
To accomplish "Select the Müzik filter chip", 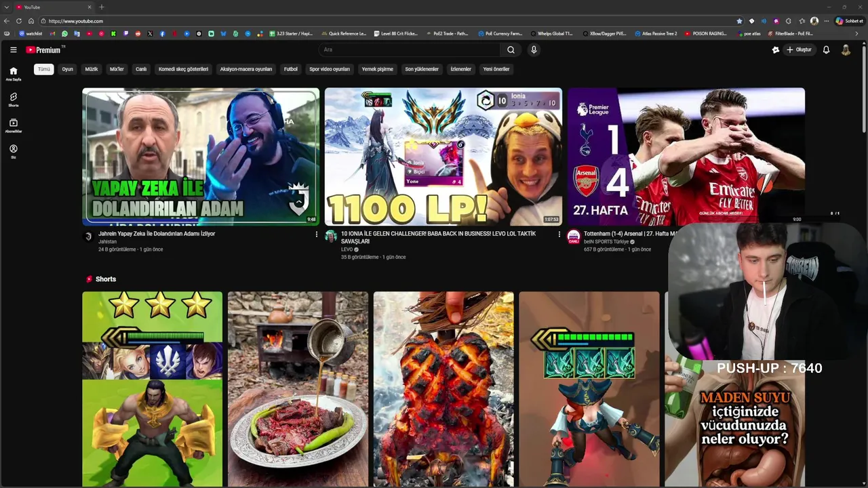I will point(92,69).
